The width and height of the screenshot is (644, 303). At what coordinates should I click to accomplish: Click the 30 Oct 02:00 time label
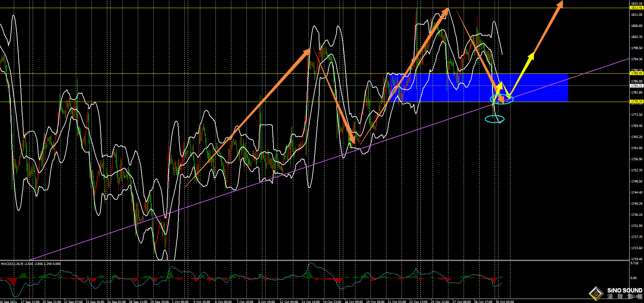coord(505,301)
